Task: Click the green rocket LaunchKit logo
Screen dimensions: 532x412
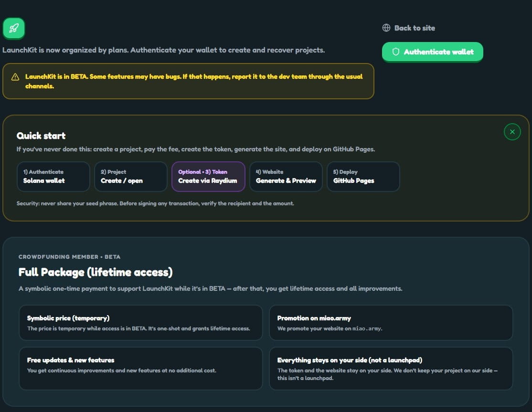Action: tap(14, 29)
